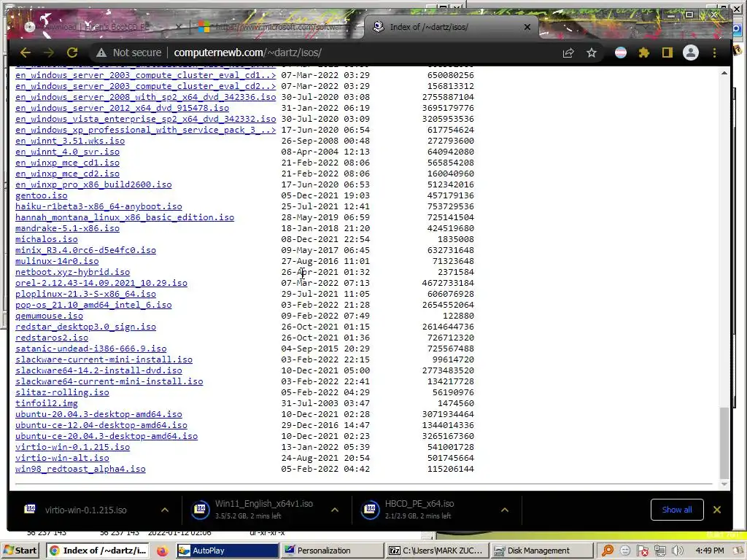The image size is (747, 560).
Task: Open haiku-r1beta3-x86_64-anyboot.iso link
Action: point(98,206)
